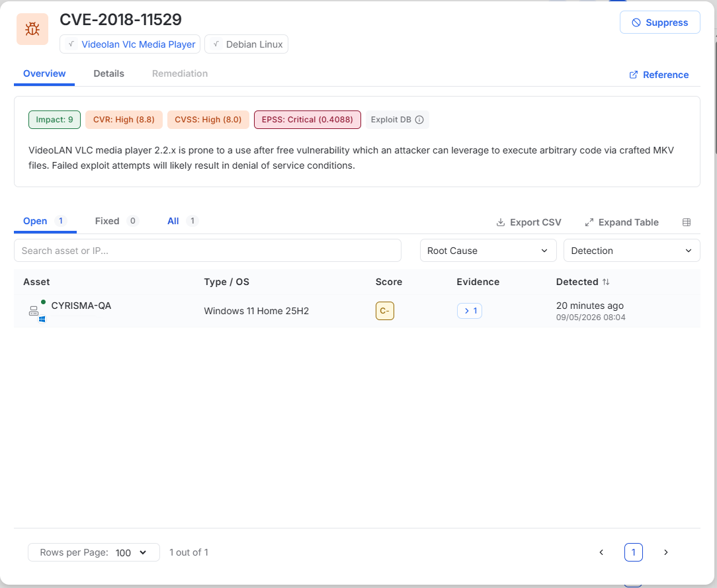Open the external Reference link
The height and width of the screenshot is (588, 717).
click(x=659, y=75)
